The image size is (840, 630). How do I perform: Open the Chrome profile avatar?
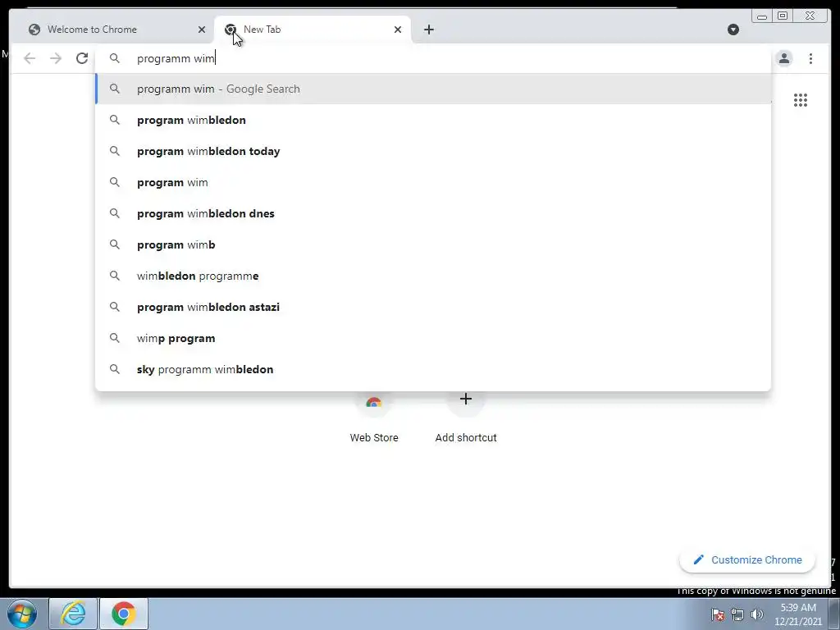pos(784,58)
